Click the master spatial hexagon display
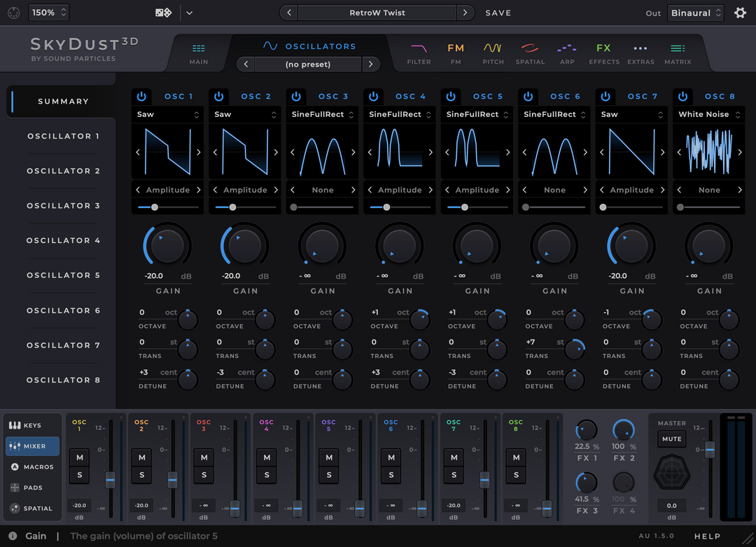The height and width of the screenshot is (547, 756). pyautogui.click(x=671, y=473)
